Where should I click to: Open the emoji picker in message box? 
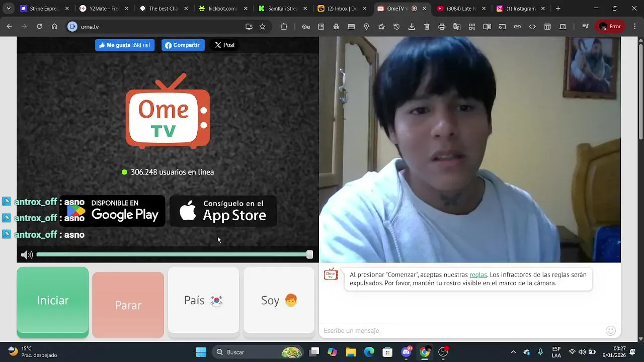(x=611, y=330)
